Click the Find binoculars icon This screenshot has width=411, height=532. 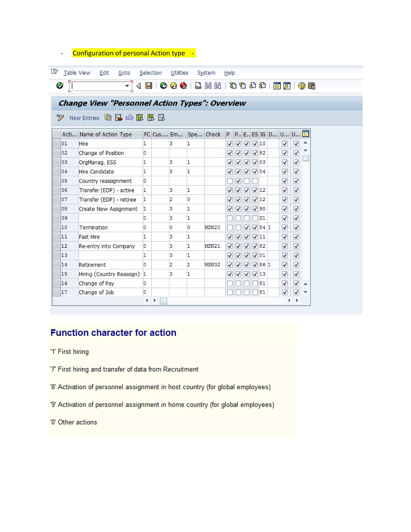(x=208, y=86)
